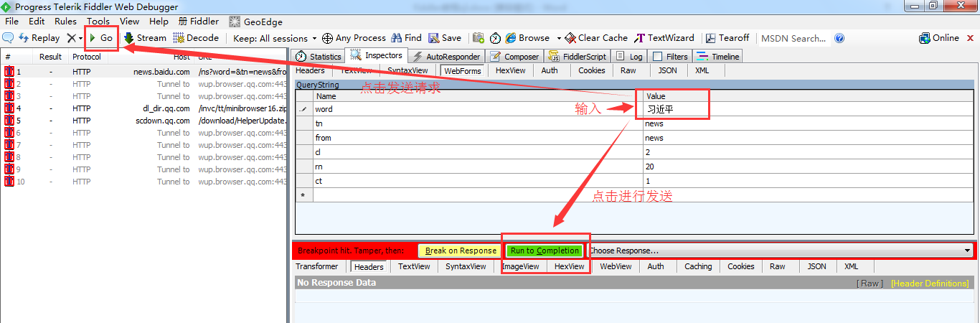
Task: Click Tearoff in the toolbar
Action: (x=727, y=38)
